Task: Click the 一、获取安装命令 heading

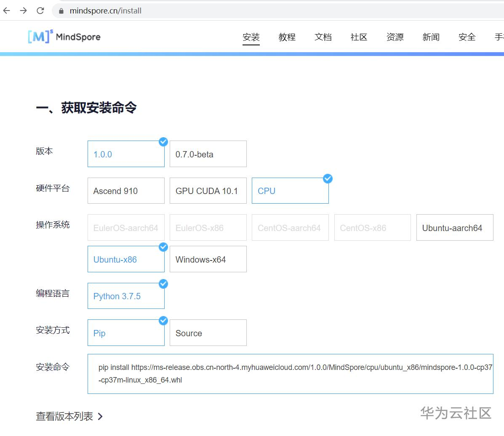Action: click(86, 108)
